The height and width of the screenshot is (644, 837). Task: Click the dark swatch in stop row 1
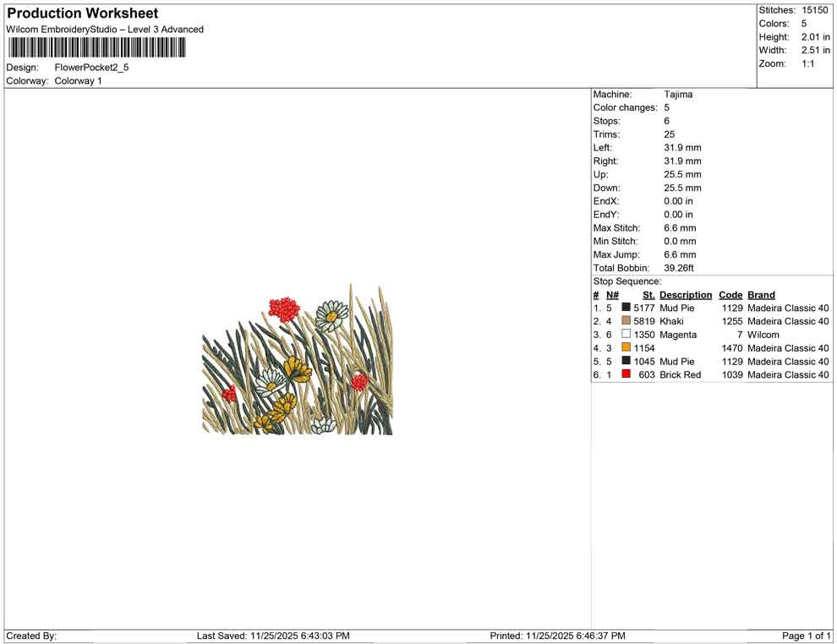626,308
